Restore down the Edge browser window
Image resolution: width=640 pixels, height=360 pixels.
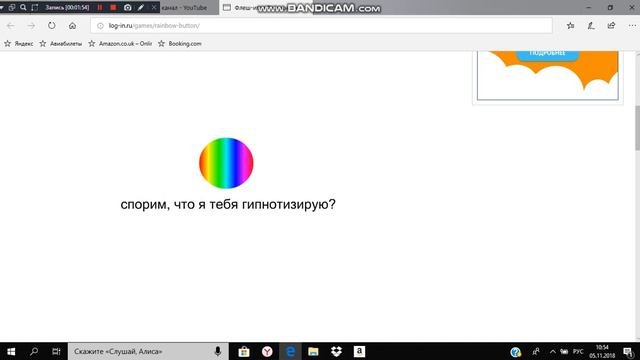click(610, 7)
